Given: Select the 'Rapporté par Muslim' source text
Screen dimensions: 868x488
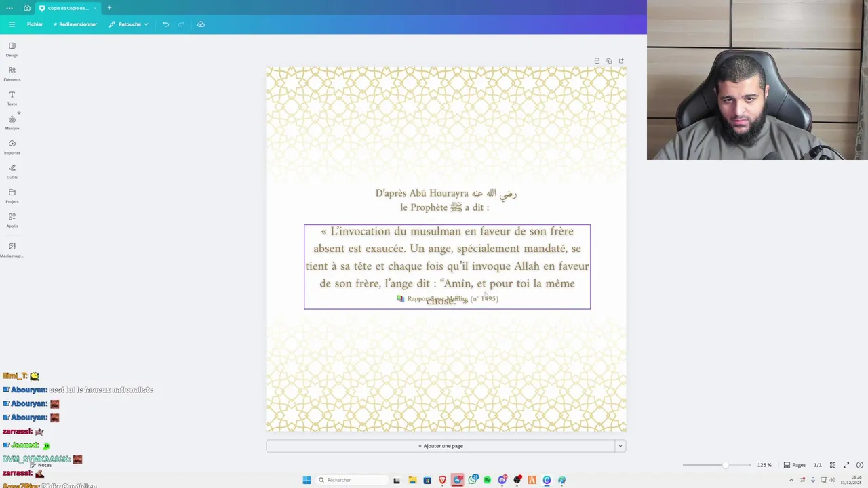Looking at the screenshot, I should pos(448,298).
